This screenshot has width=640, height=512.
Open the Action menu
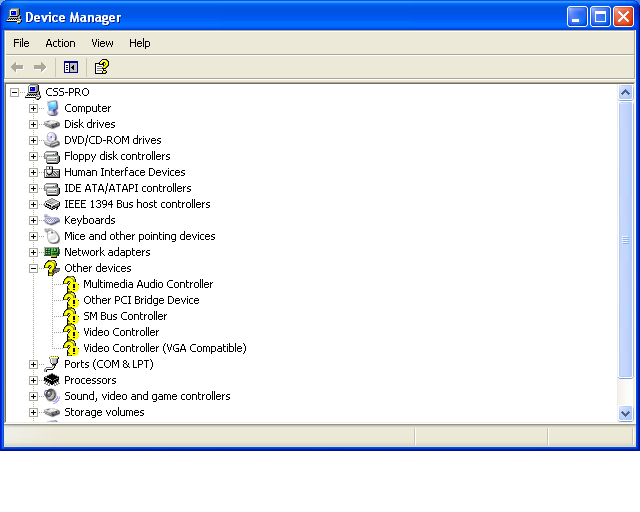point(60,43)
